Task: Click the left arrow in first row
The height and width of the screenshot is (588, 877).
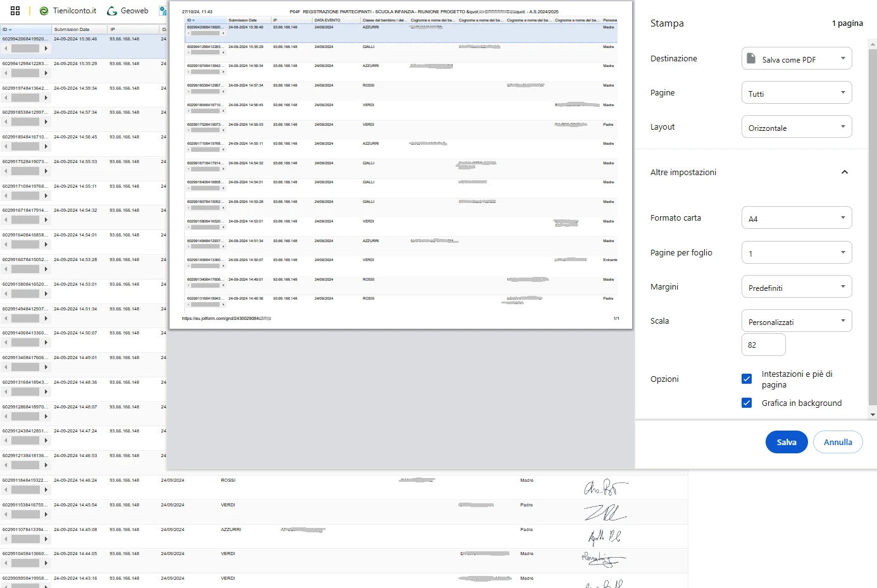Action: pos(5,48)
